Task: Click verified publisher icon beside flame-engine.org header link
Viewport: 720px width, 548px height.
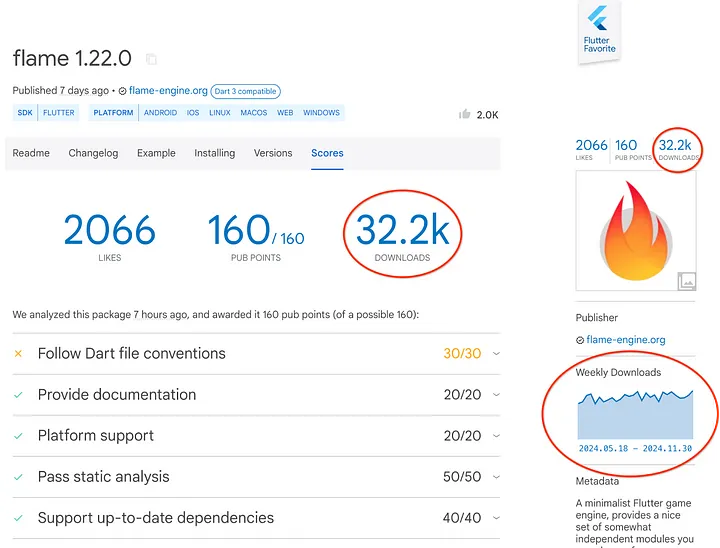Action: 123,91
